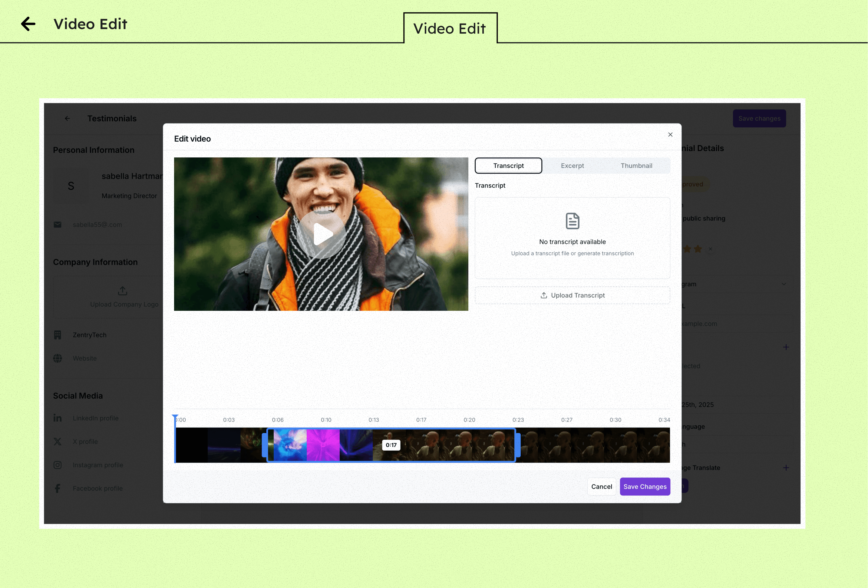This screenshot has height=588, width=868.
Task: Click the X profile icon
Action: click(x=58, y=442)
